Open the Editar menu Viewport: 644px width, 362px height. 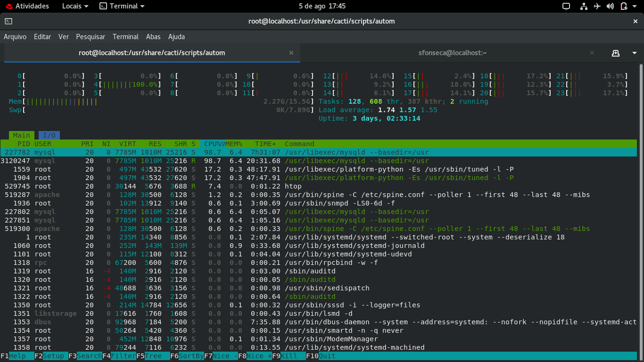click(x=42, y=37)
